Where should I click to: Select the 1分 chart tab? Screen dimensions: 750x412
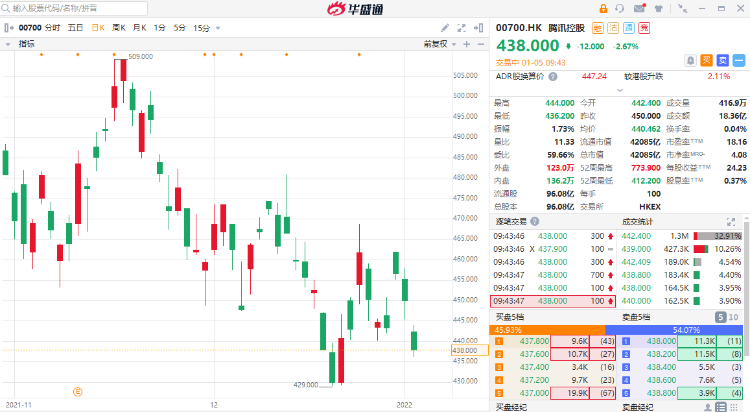tap(159, 28)
